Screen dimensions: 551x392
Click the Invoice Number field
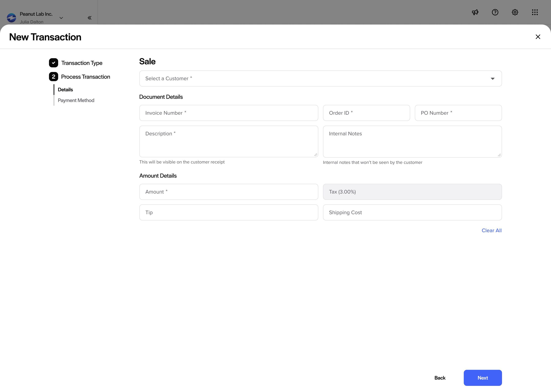tap(229, 113)
